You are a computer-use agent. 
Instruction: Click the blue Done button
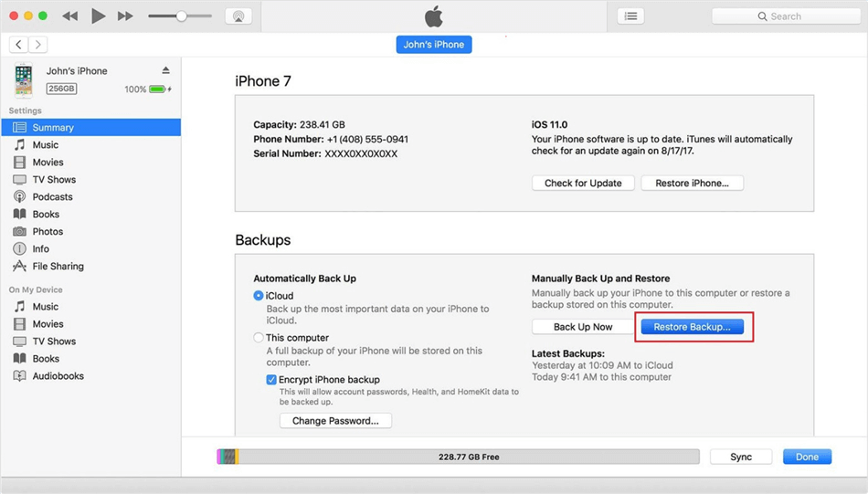point(807,457)
